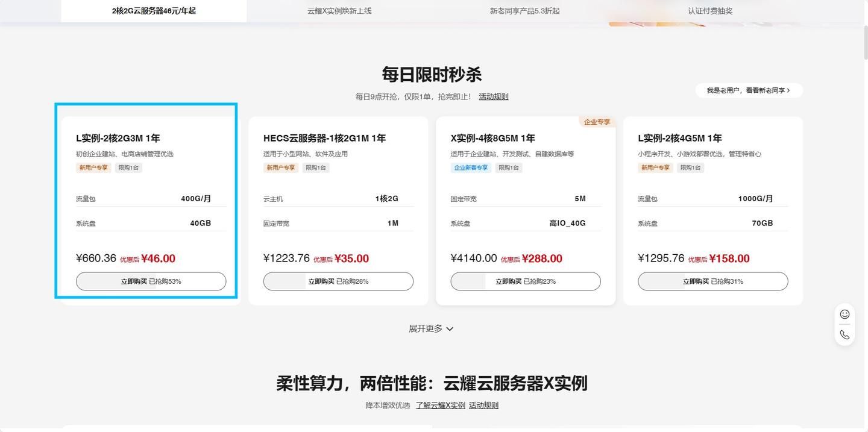Switch to 云耀X实例焕新上线 tab

[339, 11]
